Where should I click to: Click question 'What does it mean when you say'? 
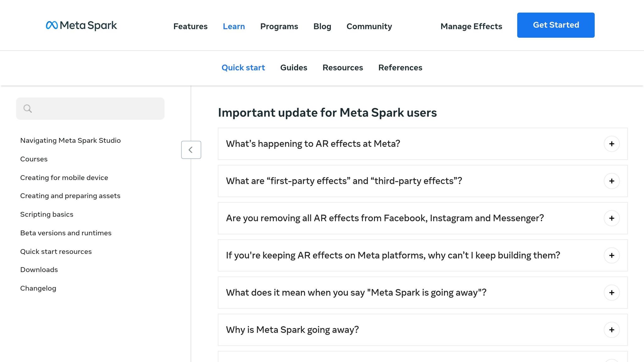click(x=356, y=293)
